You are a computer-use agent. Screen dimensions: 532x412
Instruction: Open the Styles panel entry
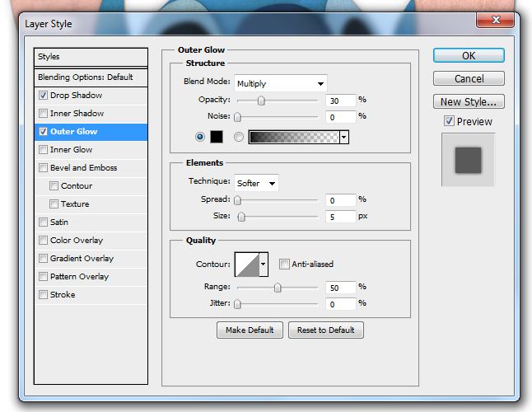coord(91,57)
